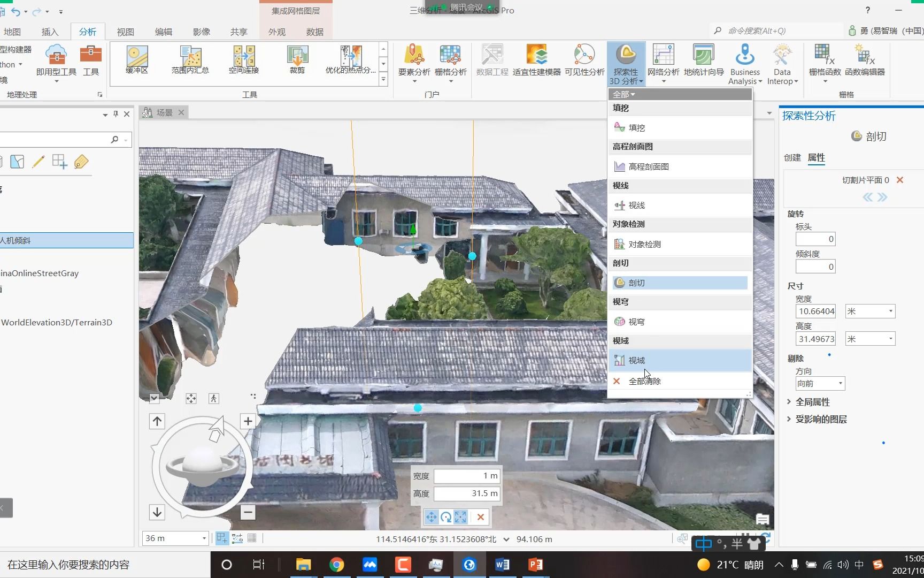
Task: Switch to the Map (地图) ribbon tab
Action: pyautogui.click(x=12, y=32)
